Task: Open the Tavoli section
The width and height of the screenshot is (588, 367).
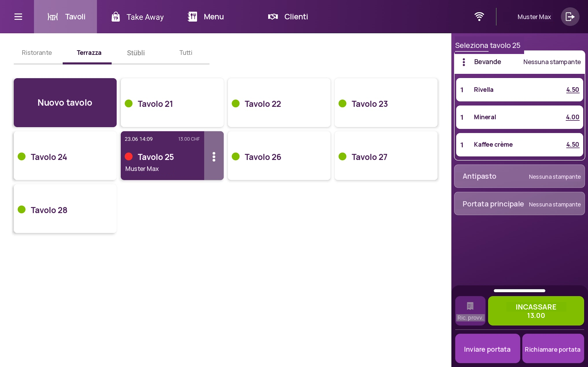Action: click(66, 17)
